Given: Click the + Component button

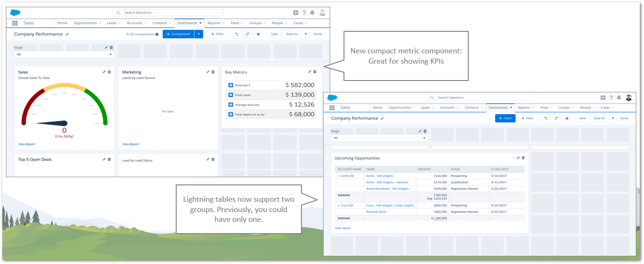Looking at the screenshot, I should (178, 34).
